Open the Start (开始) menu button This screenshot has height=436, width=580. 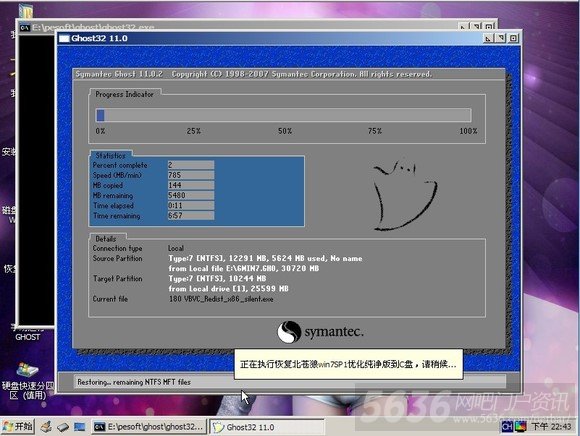[17, 427]
